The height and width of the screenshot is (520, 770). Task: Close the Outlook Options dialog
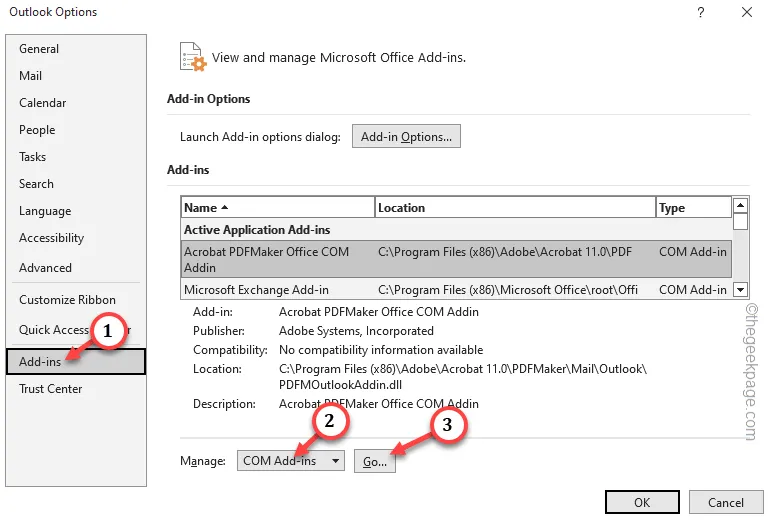click(x=746, y=12)
